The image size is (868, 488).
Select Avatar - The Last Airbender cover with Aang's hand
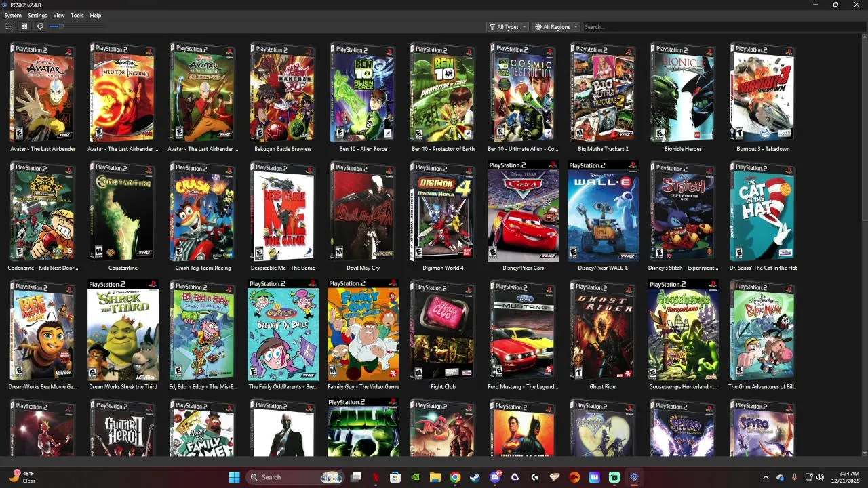[43, 93]
